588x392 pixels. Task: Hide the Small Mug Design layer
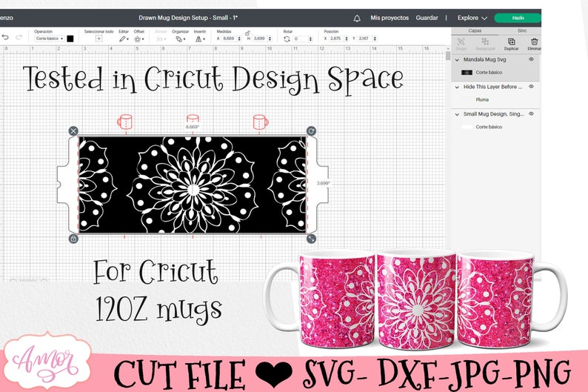[532, 114]
